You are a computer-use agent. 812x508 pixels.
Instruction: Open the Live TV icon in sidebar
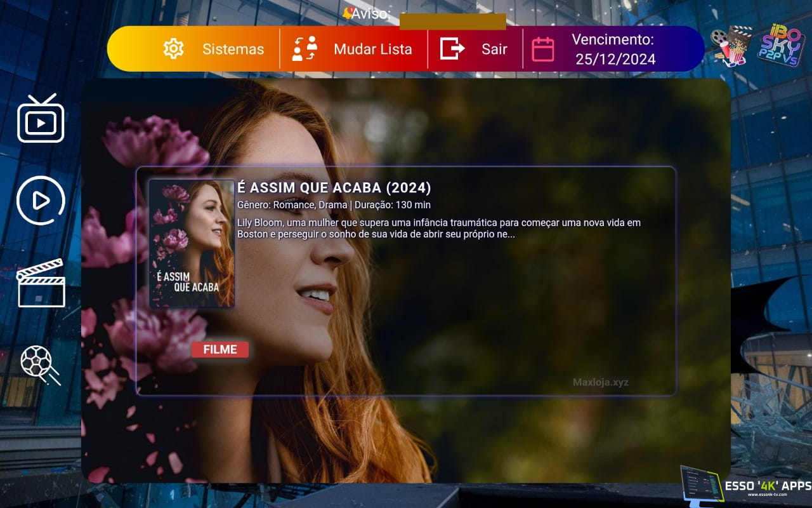point(41,119)
